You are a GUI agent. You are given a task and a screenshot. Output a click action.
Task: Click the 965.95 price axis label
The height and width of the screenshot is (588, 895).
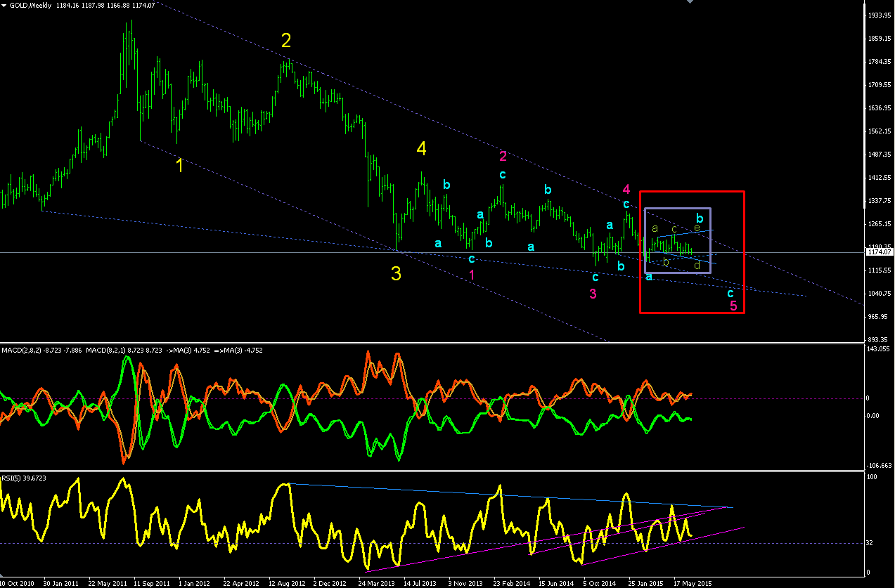tap(878, 317)
